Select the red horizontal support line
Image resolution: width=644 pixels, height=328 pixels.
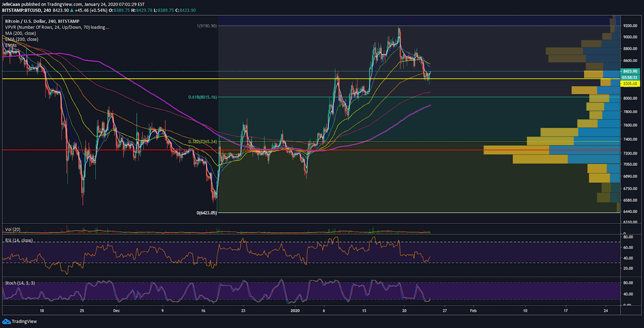coord(123,150)
